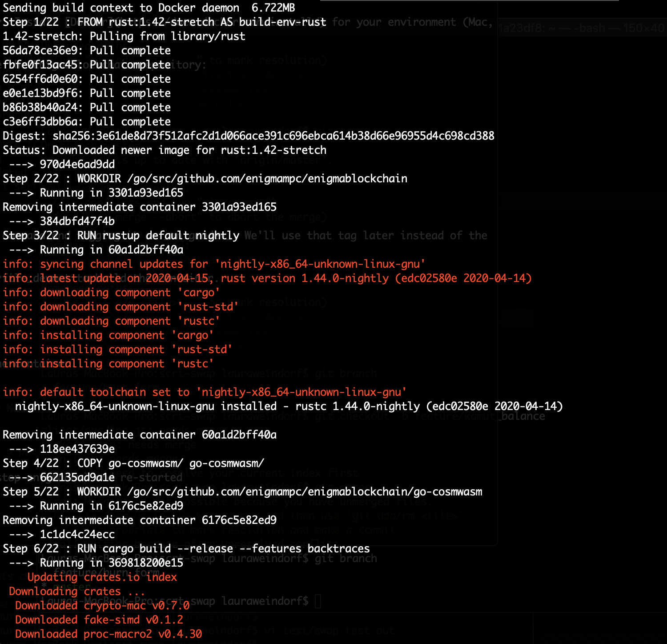Click 'Running in 6176c5e82ed9' line
The width and height of the screenshot is (667, 644).
click(x=96, y=506)
